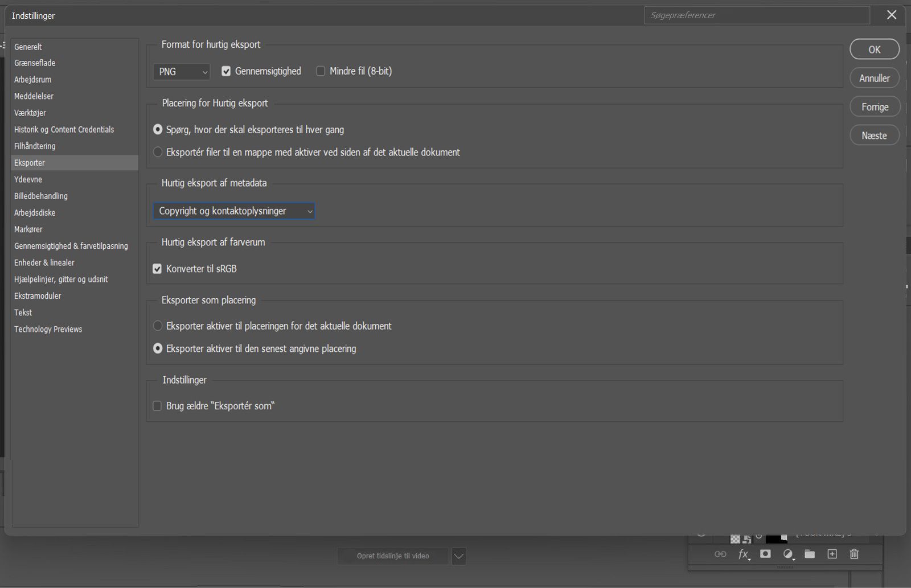Screen dimensions: 911x588
Task: Choose "Eksporter aktiver til den senest angivne placering"
Action: [158, 348]
